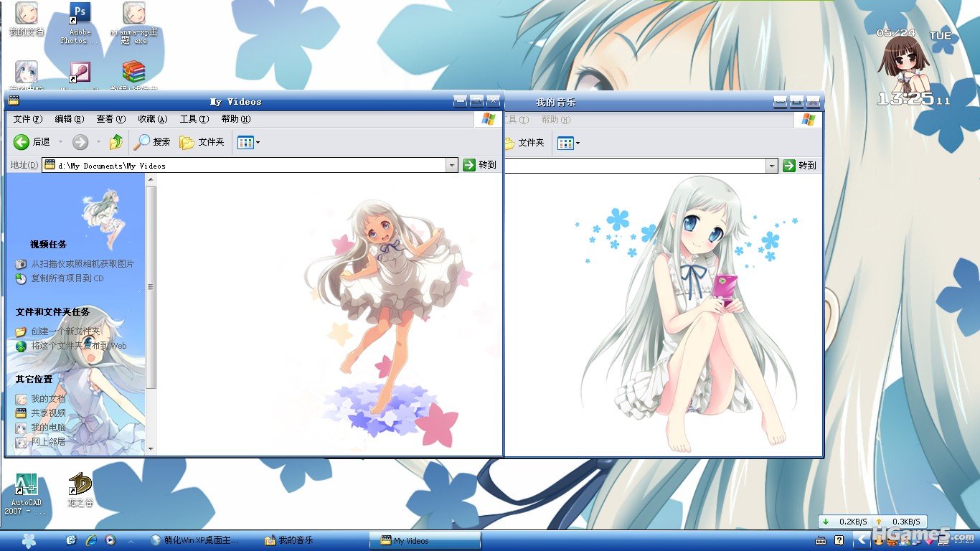This screenshot has height=551, width=980.
Task: Collapse the 视频任务 section header
Action: click(49, 245)
